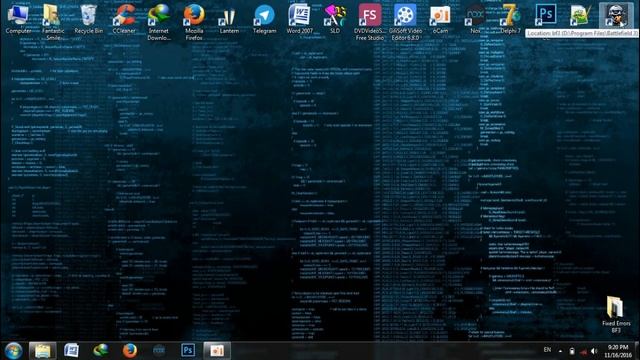Select the Battlefield 3 soldier shortcut icon
640x360 pixels.
tap(616, 15)
